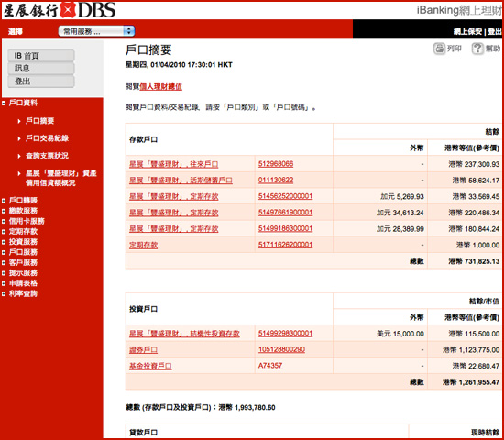Screen dimensions: 504x440
Task: Open the 常用服務 dropdown menu
Action: (x=96, y=31)
